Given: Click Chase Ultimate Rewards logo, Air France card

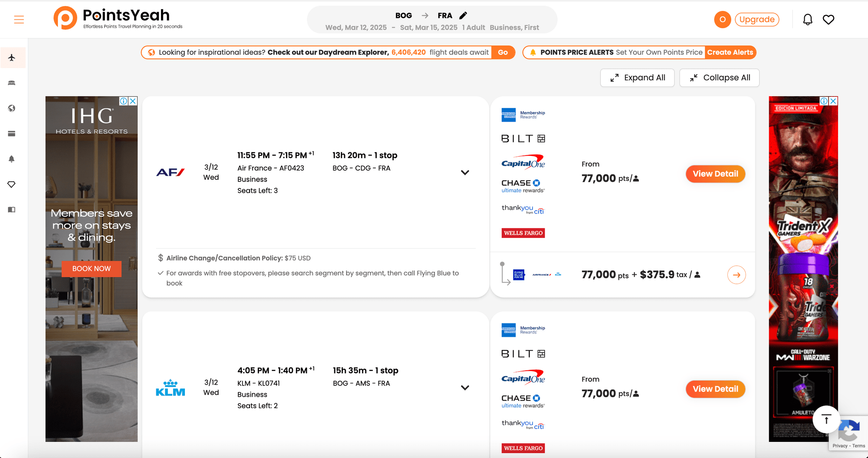Looking at the screenshot, I should (523, 186).
